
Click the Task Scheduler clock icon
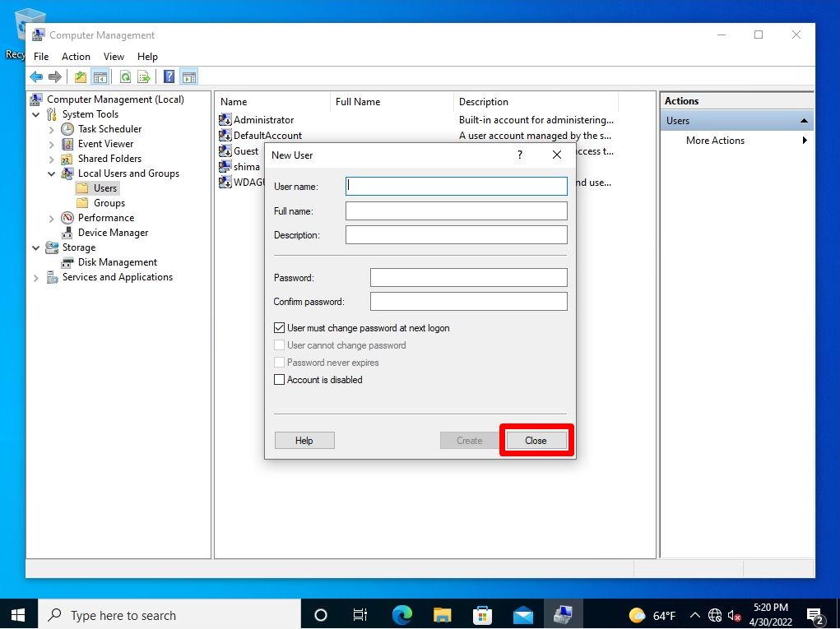pyautogui.click(x=67, y=129)
